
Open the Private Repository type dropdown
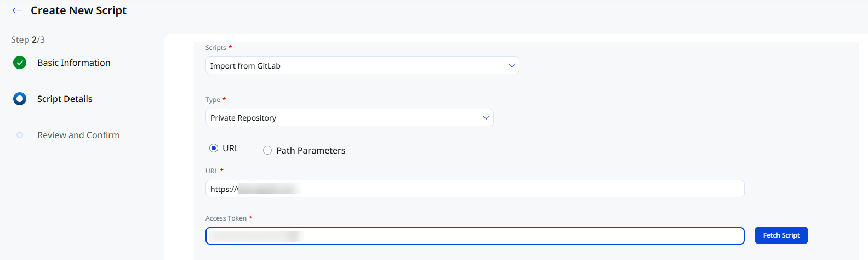[350, 117]
